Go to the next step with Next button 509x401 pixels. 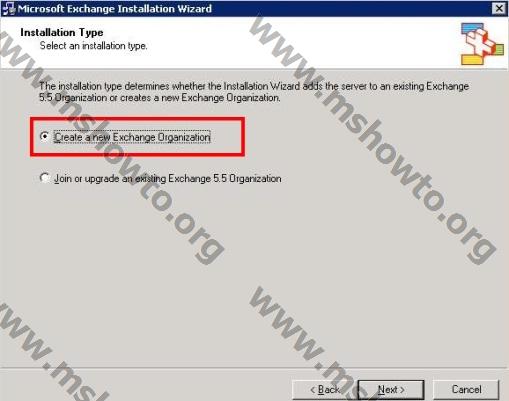(x=391, y=390)
